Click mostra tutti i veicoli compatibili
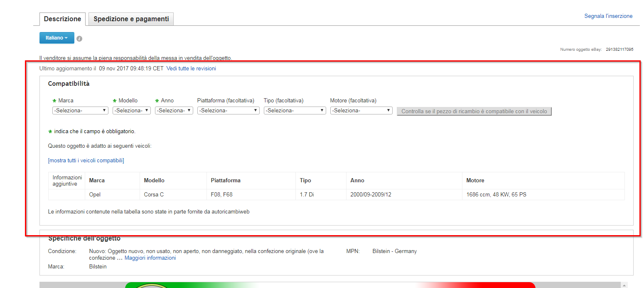The height and width of the screenshot is (288, 644). 86,161
